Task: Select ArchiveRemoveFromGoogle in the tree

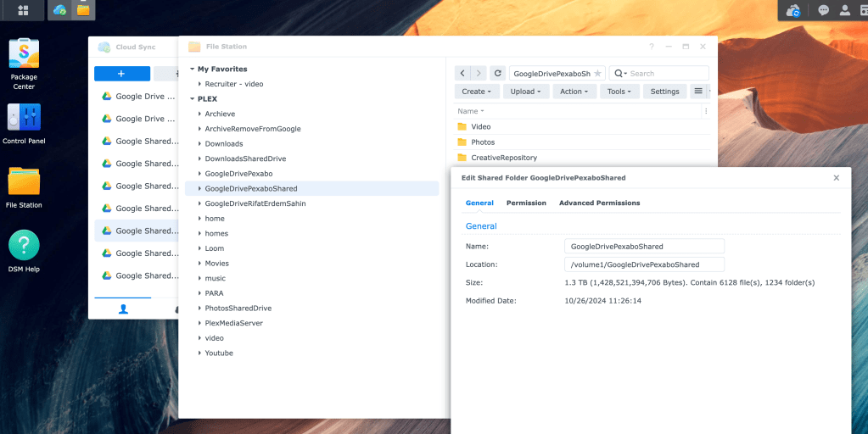Action: (x=253, y=129)
